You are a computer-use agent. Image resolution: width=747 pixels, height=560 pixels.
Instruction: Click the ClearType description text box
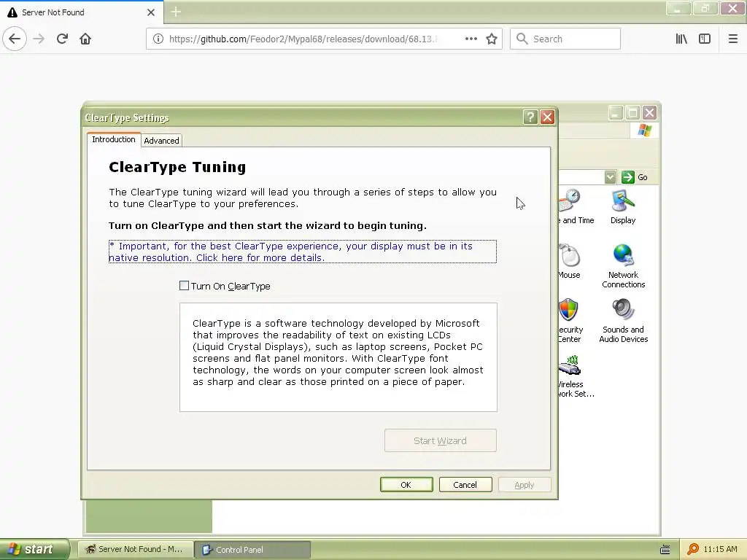[x=338, y=357]
